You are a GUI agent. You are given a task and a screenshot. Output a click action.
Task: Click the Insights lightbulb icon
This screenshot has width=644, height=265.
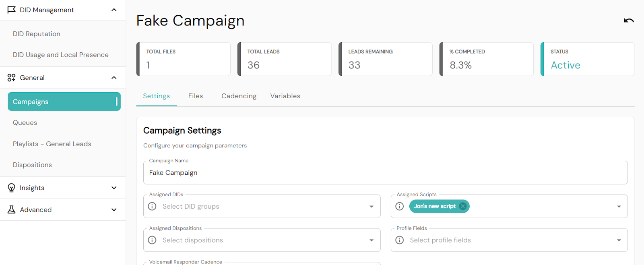[x=11, y=188]
